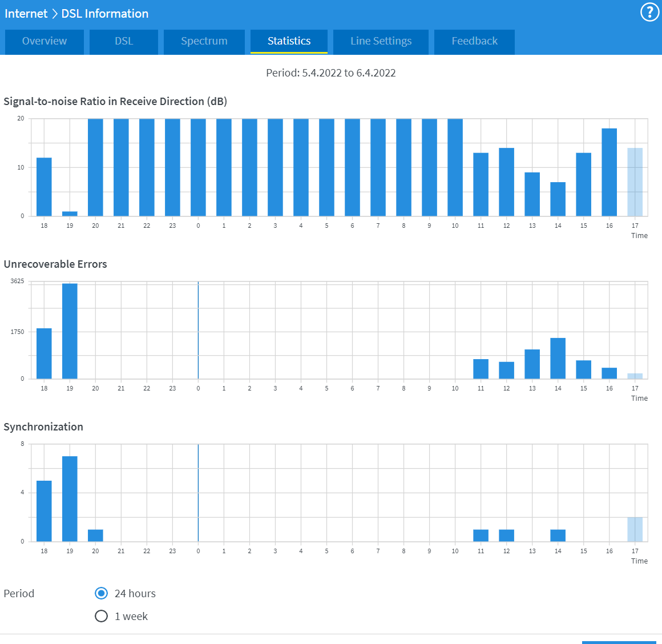Open the DSL tab
Screen dimensions: 662x644
(124, 41)
